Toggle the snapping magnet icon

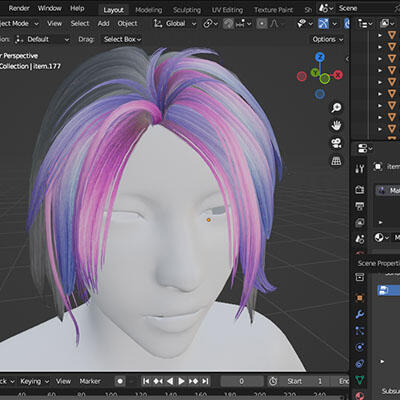point(228,24)
